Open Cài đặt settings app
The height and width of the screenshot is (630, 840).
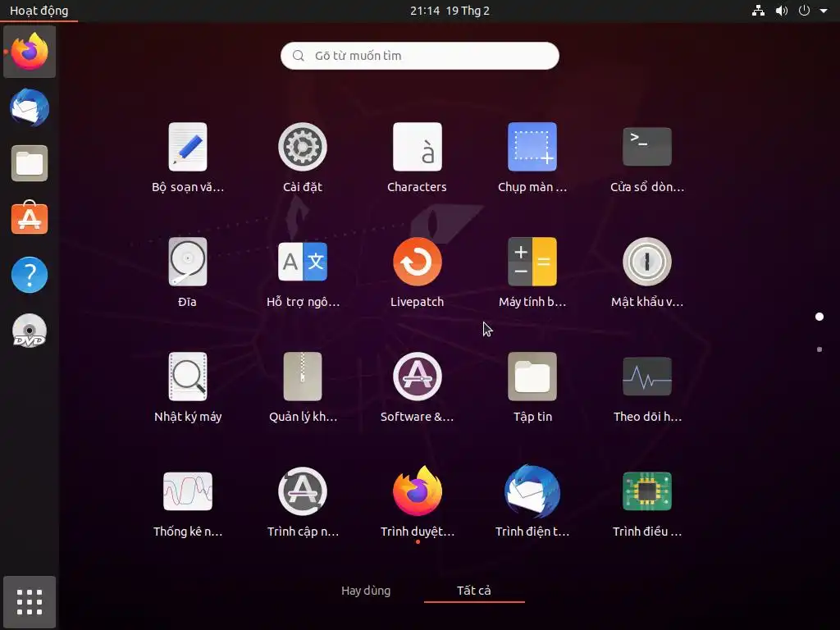pos(302,157)
